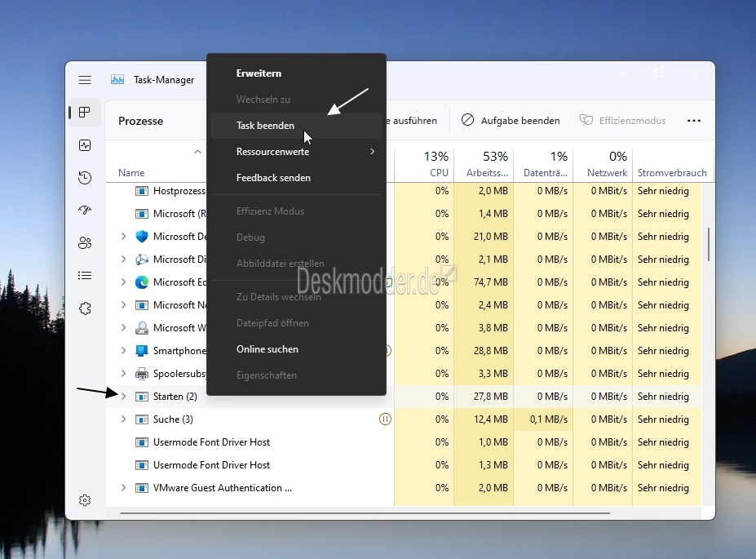Click the Spoolersubsystem printer icon

tap(142, 373)
